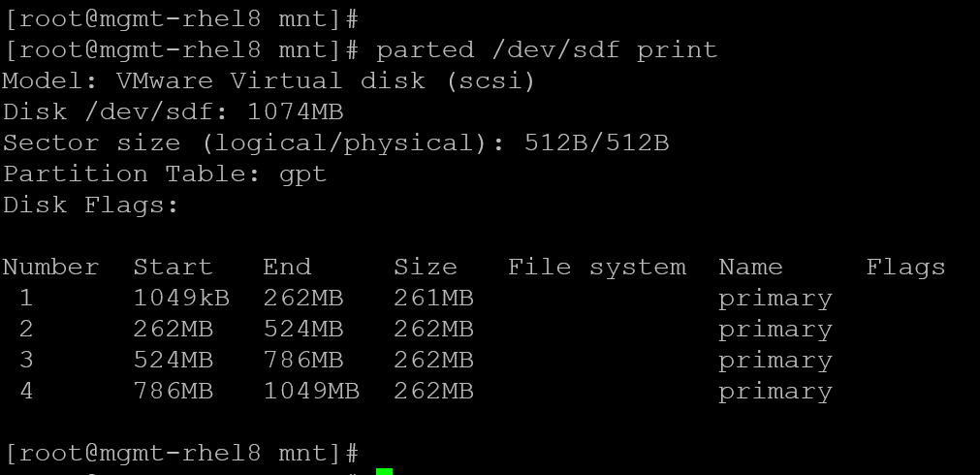Click the green terminal cursor block
980x475 pixels.
(x=384, y=471)
